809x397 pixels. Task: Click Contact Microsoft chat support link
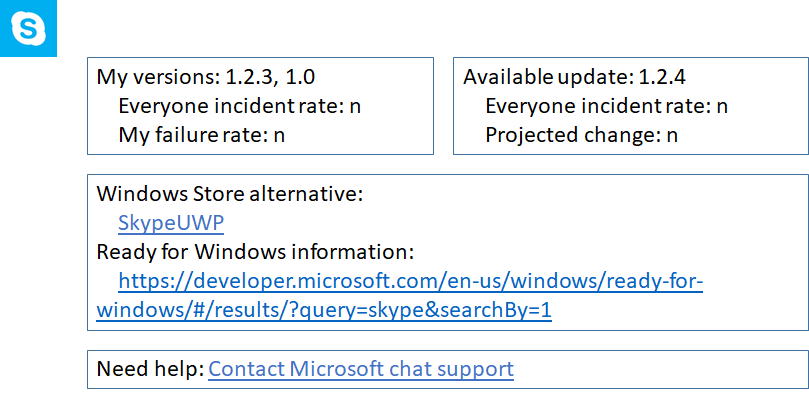tap(361, 369)
